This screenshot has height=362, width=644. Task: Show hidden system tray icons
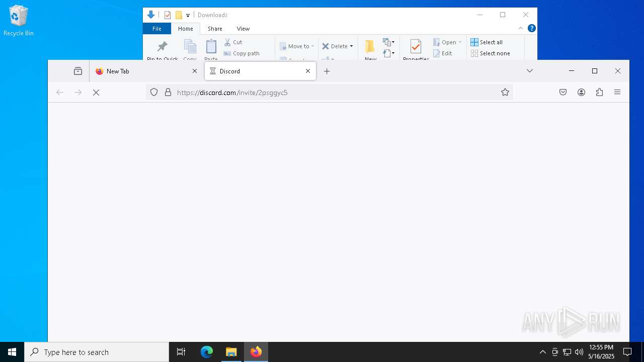point(542,352)
